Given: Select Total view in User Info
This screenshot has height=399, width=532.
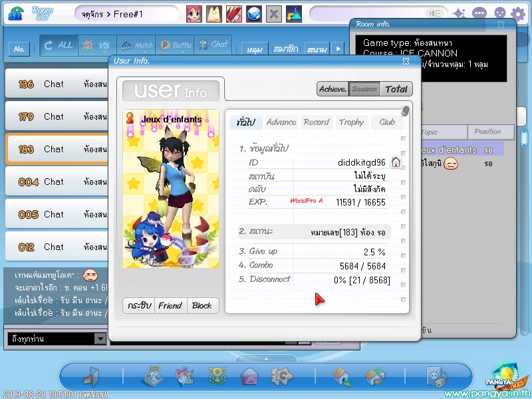Looking at the screenshot, I should click(x=396, y=89).
